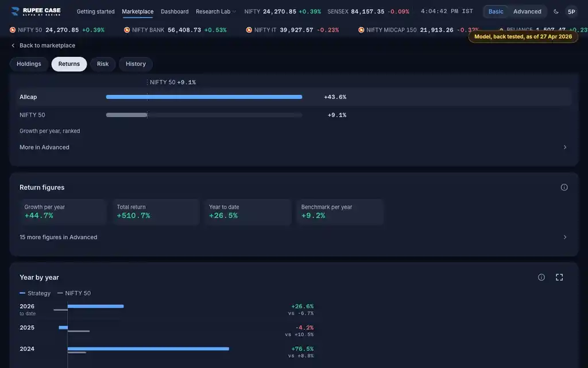Open info icon for Return figures
The image size is (588, 368).
pyautogui.click(x=564, y=187)
